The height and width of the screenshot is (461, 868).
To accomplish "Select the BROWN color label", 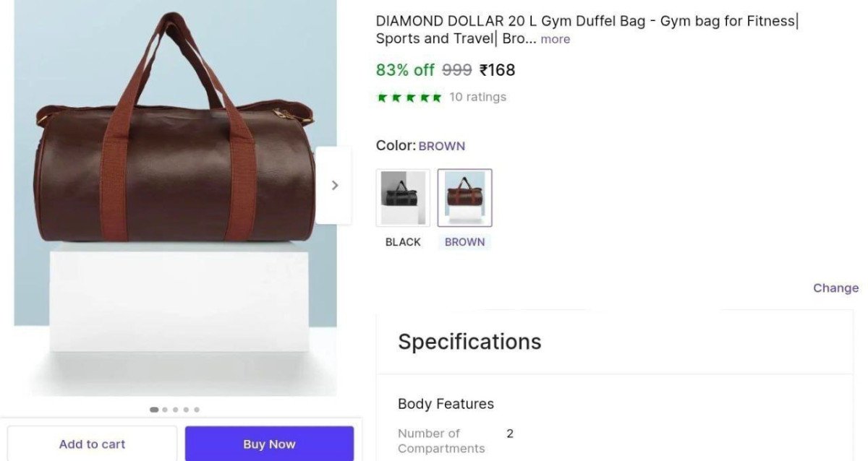I will [x=464, y=242].
